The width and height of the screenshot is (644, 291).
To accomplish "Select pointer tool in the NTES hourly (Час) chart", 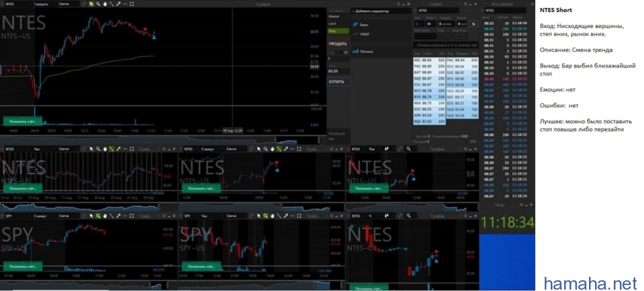I will pos(91,149).
